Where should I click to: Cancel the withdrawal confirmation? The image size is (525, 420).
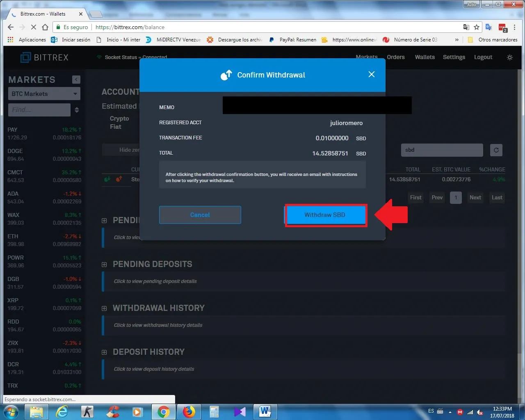[x=200, y=215]
